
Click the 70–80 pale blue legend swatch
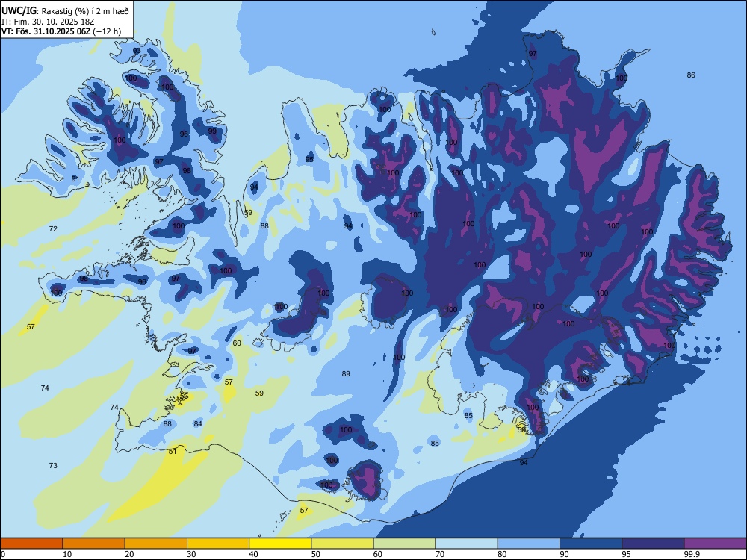pos(466,544)
